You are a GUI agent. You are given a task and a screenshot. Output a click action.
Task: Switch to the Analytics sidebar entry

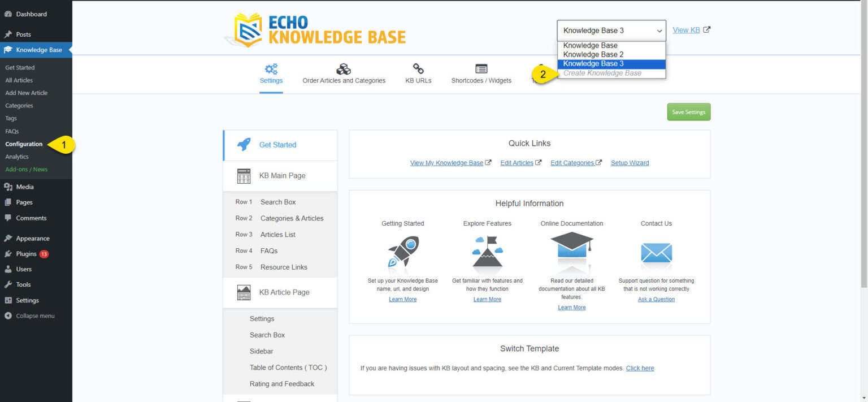(x=18, y=157)
